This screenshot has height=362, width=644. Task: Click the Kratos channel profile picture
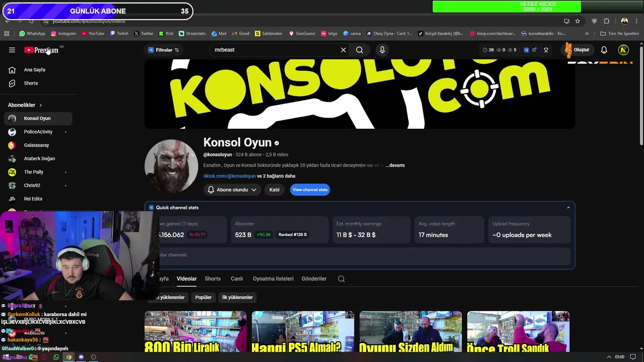tap(171, 166)
